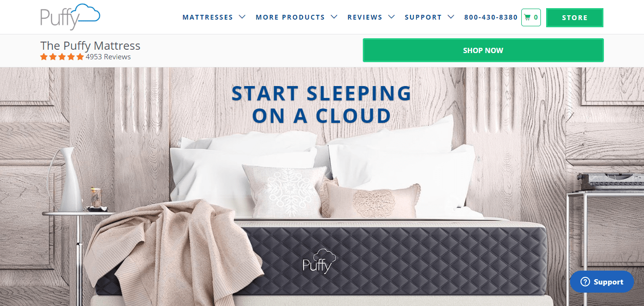Image resolution: width=644 pixels, height=306 pixels.
Task: Open the More Products menu
Action: pyautogui.click(x=290, y=17)
